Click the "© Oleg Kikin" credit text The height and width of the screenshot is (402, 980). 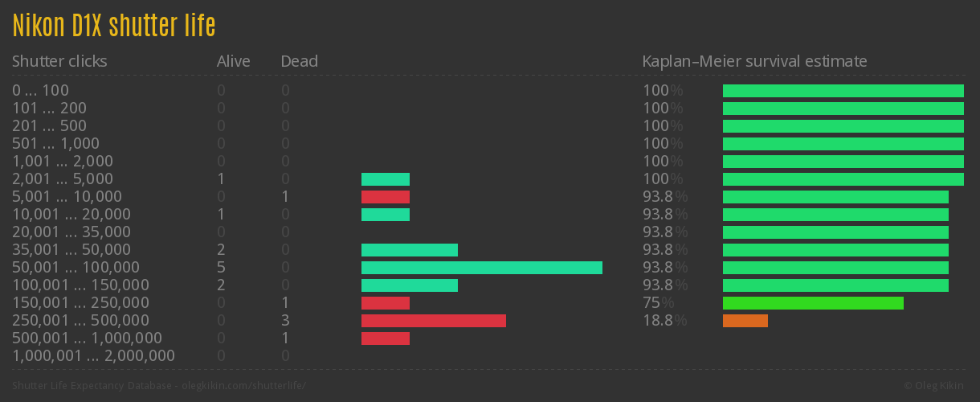click(935, 385)
